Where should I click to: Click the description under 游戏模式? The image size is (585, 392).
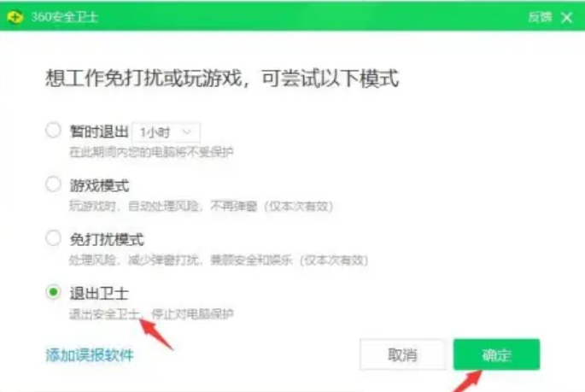(201, 206)
